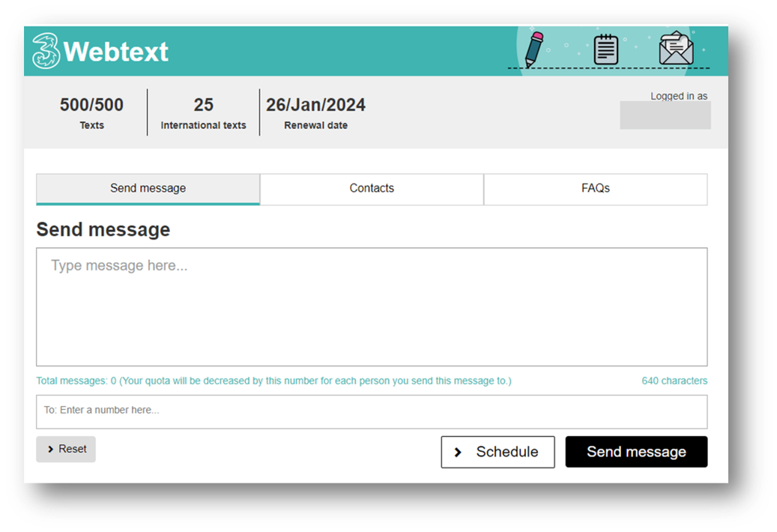Image resolution: width=777 pixels, height=532 pixels.
Task: Select the 500/500 Texts counter
Action: [x=91, y=105]
